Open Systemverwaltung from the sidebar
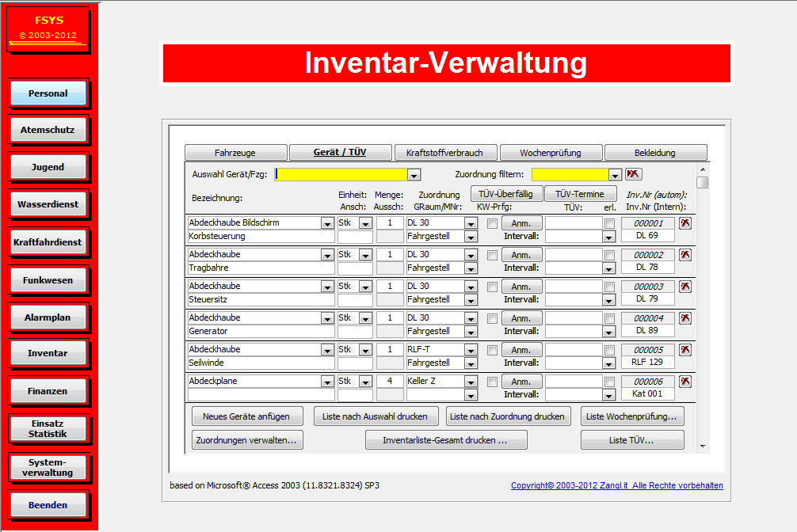Viewport: 797px width, 532px height. tap(48, 467)
